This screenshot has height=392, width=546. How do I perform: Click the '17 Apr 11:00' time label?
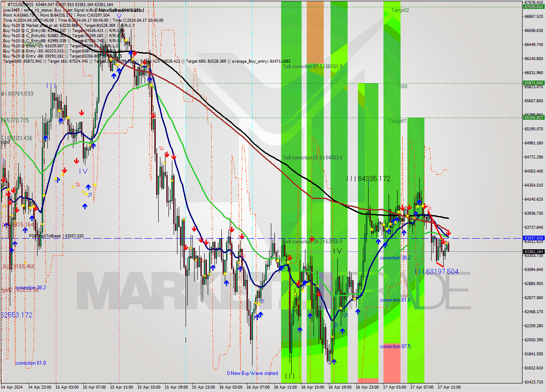click(450, 387)
